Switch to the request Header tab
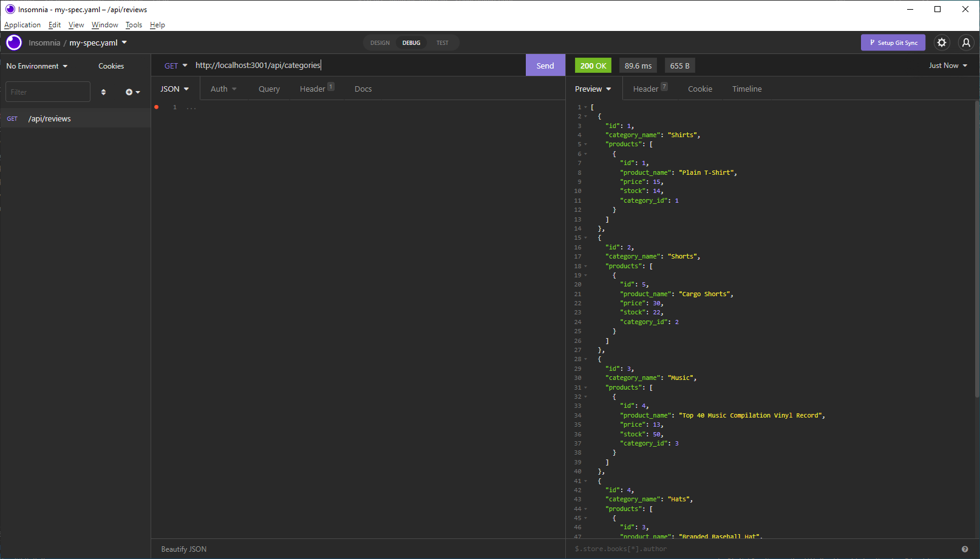980x559 pixels. (x=316, y=89)
